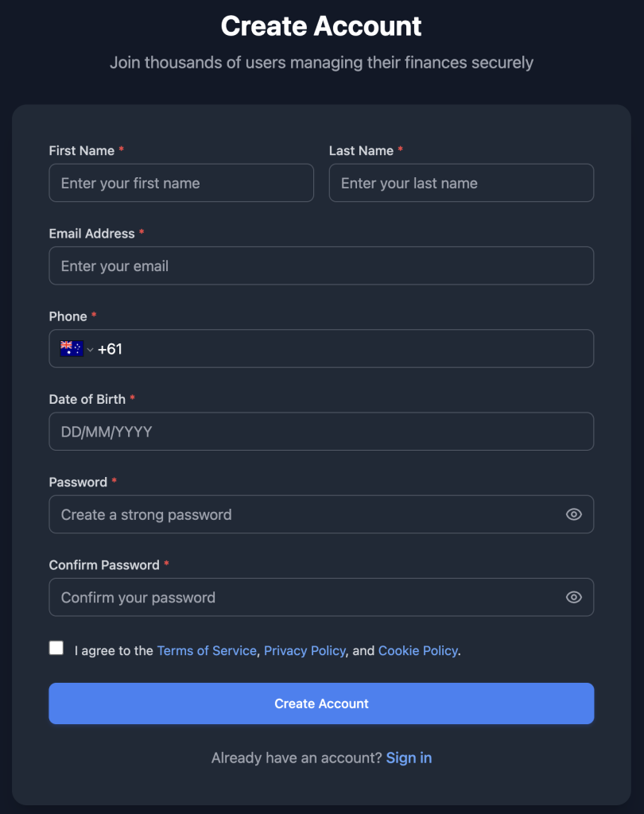Click the Date of Birth label
This screenshot has height=814, width=644.
tap(87, 399)
